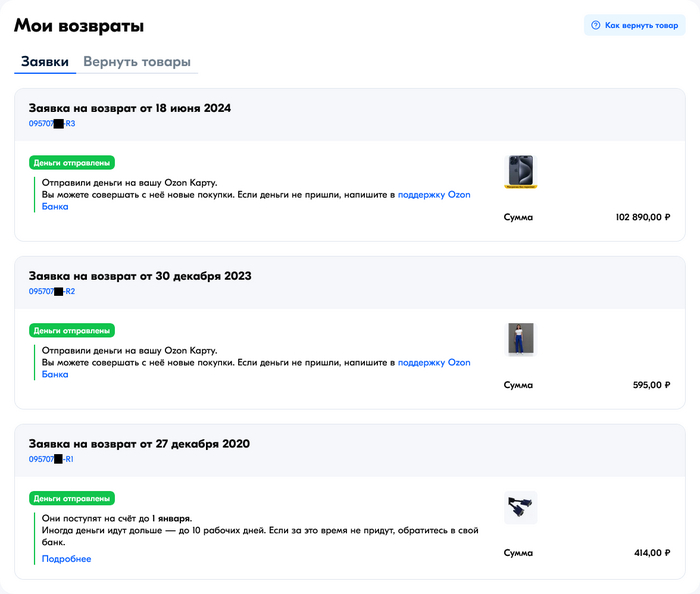Viewport: 700px width, 594px height.
Task: Select the Заявка на возврат от 18 июня 2024 heading
Action: 130,108
